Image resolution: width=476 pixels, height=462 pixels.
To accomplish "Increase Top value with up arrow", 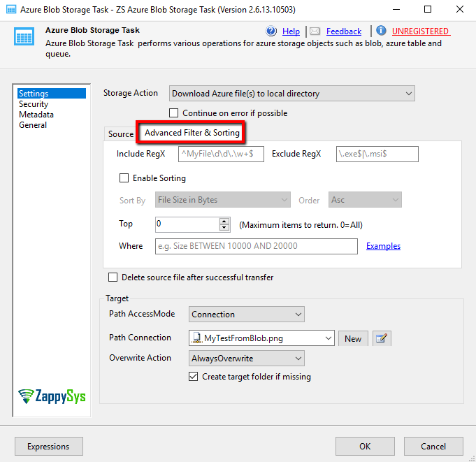I will coord(224,222).
